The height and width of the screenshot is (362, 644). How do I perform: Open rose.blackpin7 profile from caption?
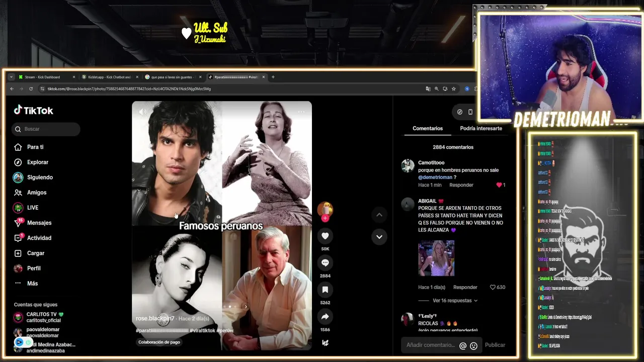(155, 318)
